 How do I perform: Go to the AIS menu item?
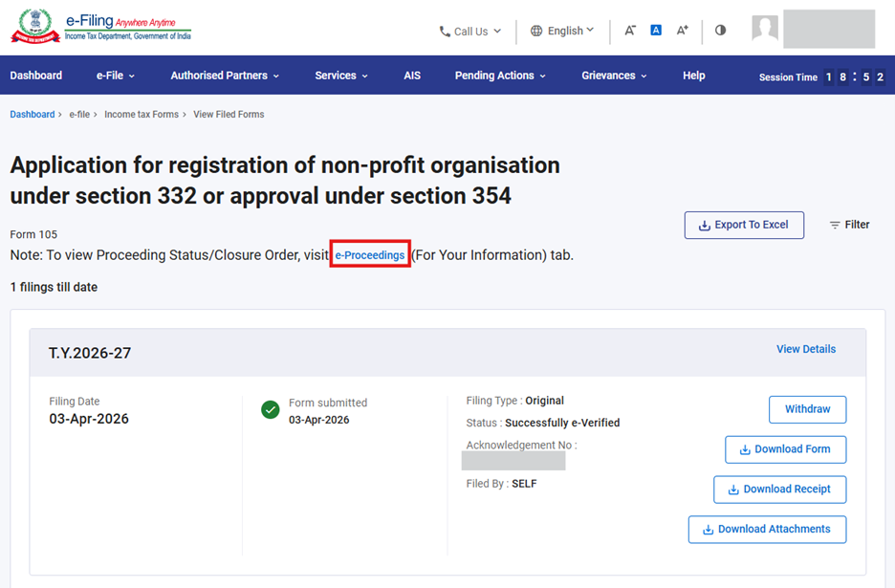412,76
